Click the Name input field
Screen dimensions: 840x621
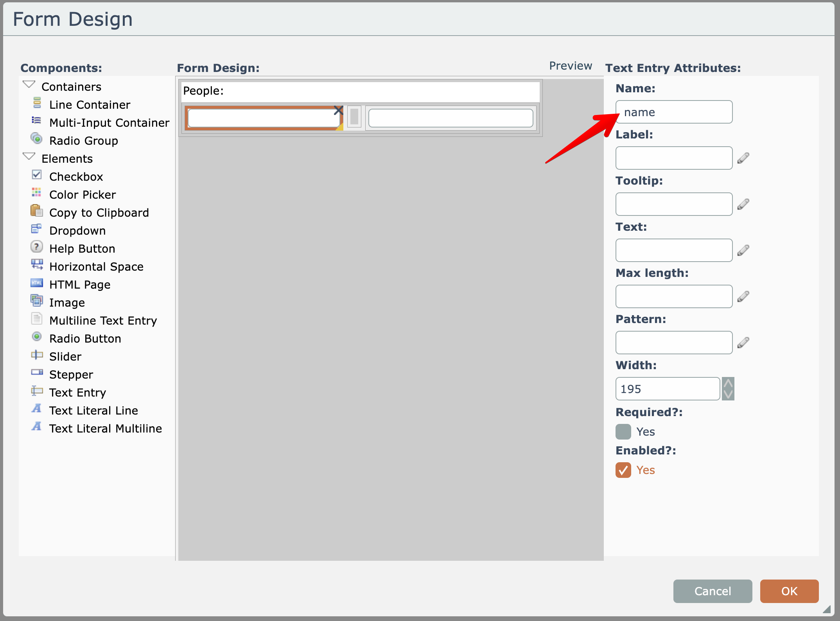[673, 112]
